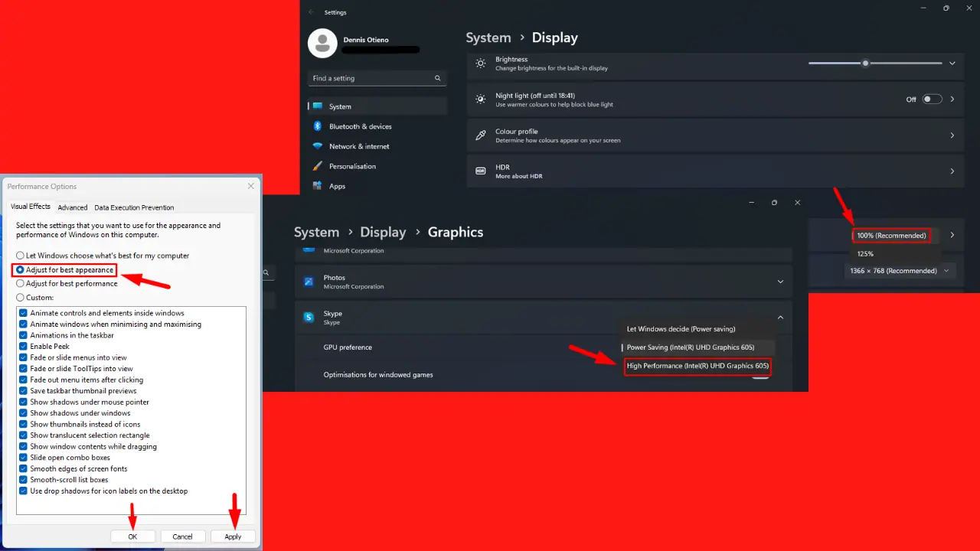980x551 pixels.
Task: Switch to the Visual Effects tab
Action: (x=31, y=207)
